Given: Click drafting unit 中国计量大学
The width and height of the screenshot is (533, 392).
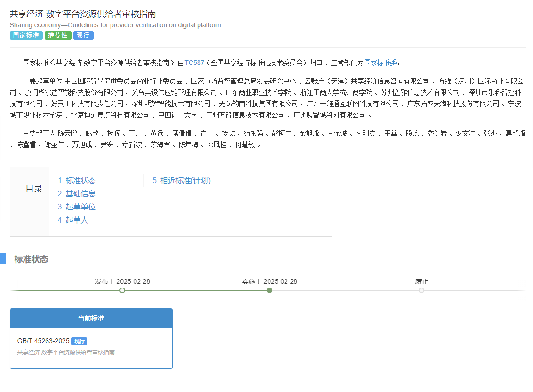Looking at the screenshot, I should click(178, 115).
